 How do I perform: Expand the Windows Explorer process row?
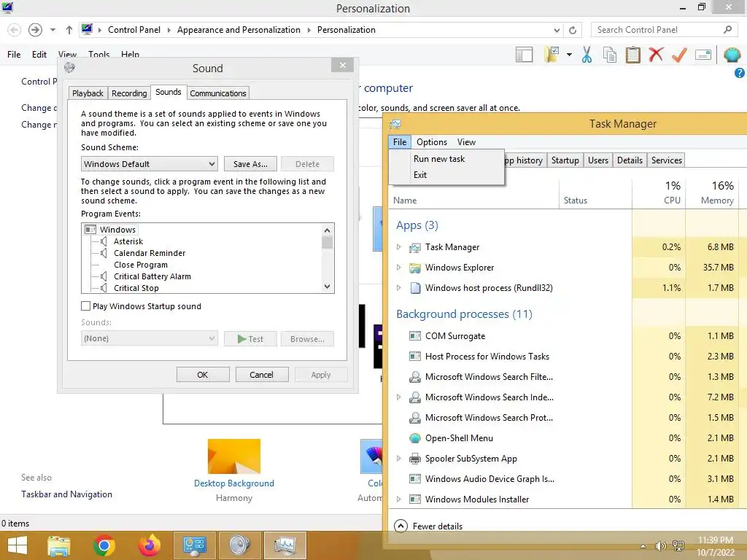tap(399, 268)
